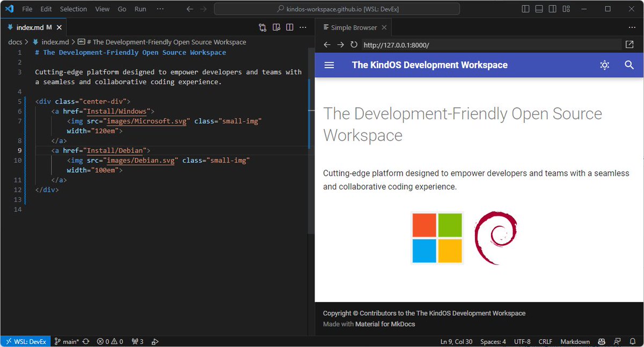Click line number 12 in the gutter

click(x=19, y=190)
